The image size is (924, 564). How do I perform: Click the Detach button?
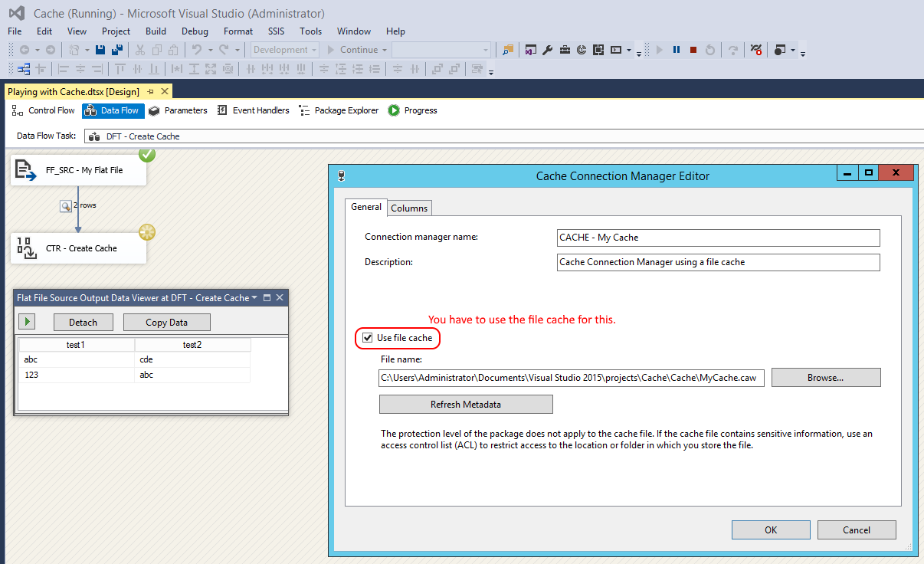(83, 322)
